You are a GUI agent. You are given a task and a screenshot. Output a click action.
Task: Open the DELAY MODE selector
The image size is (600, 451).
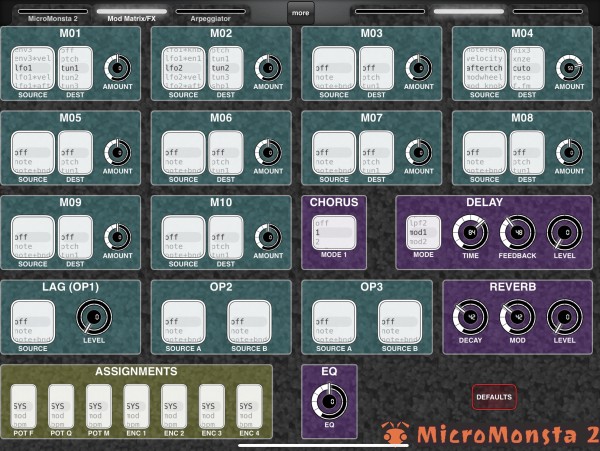click(x=423, y=233)
